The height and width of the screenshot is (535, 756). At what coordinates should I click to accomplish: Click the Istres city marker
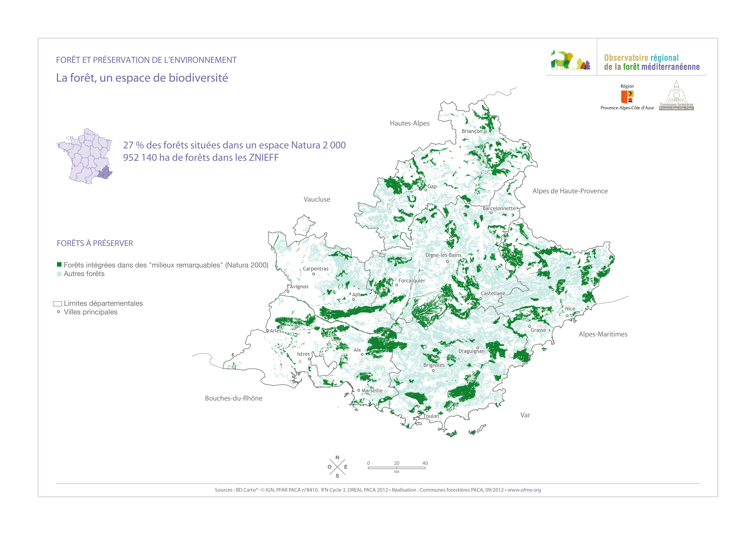tap(309, 359)
